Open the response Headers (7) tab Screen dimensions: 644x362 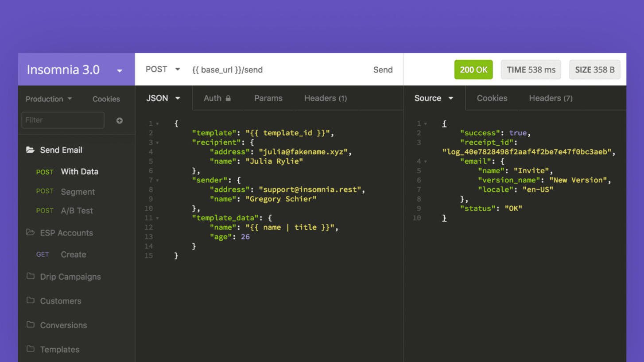click(x=551, y=98)
